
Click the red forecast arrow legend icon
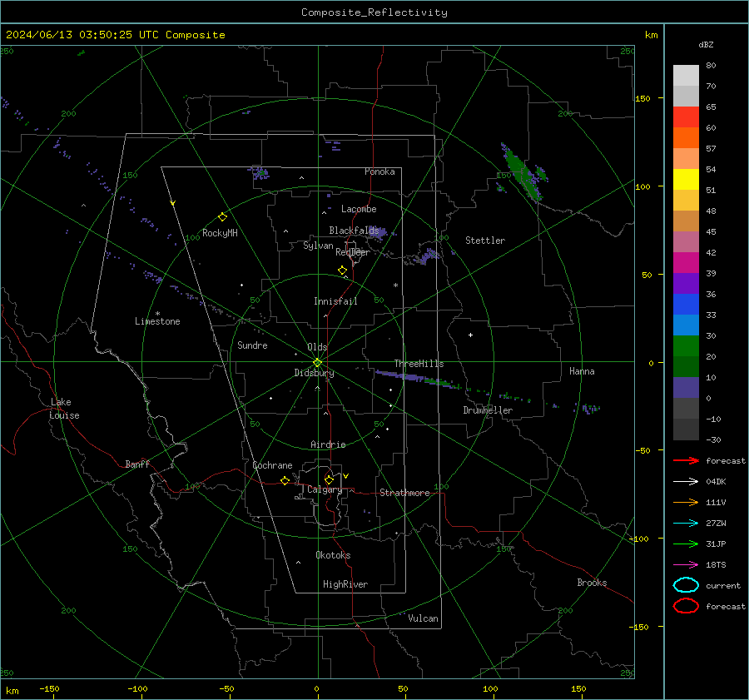(x=686, y=460)
